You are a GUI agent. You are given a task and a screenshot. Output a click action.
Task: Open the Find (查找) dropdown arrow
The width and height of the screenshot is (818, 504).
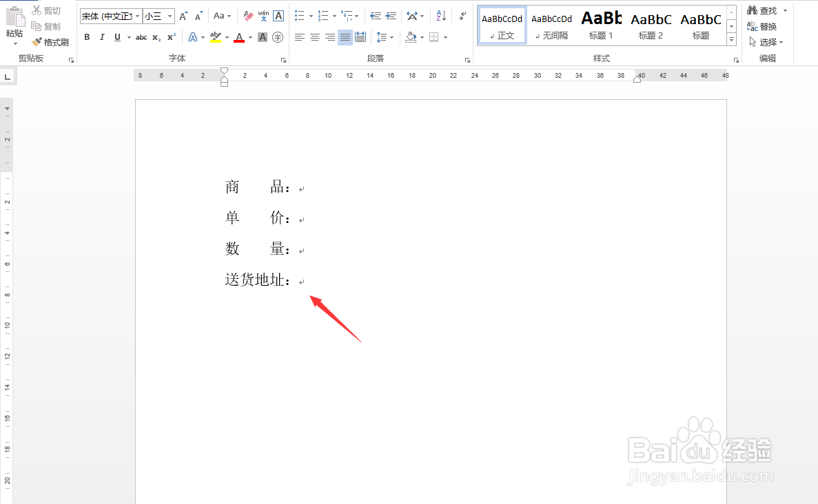[x=785, y=10]
